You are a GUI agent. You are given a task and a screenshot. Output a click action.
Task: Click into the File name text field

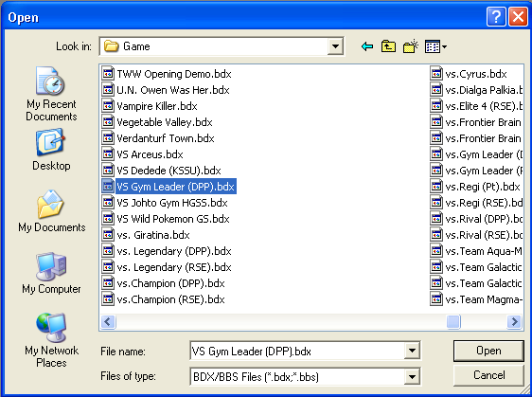click(297, 351)
